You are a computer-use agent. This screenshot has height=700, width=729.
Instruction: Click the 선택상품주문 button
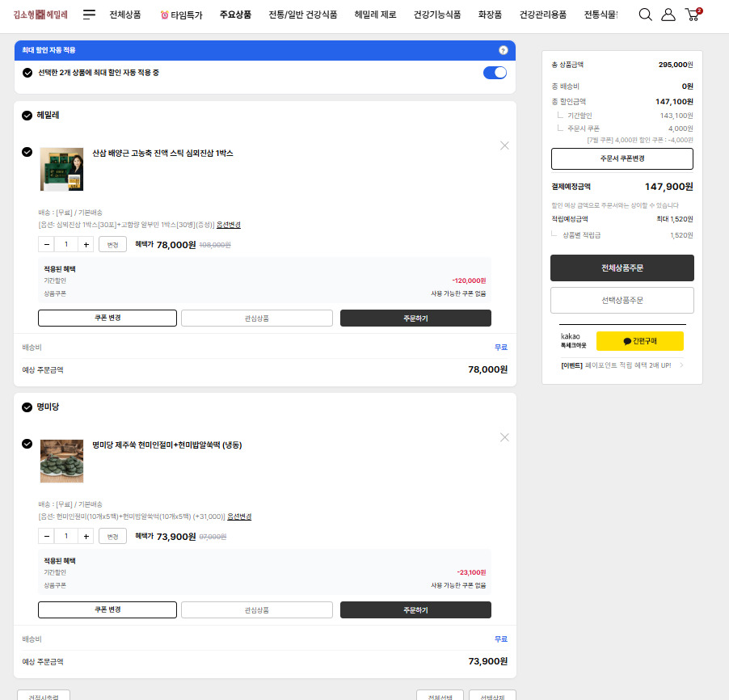622,300
